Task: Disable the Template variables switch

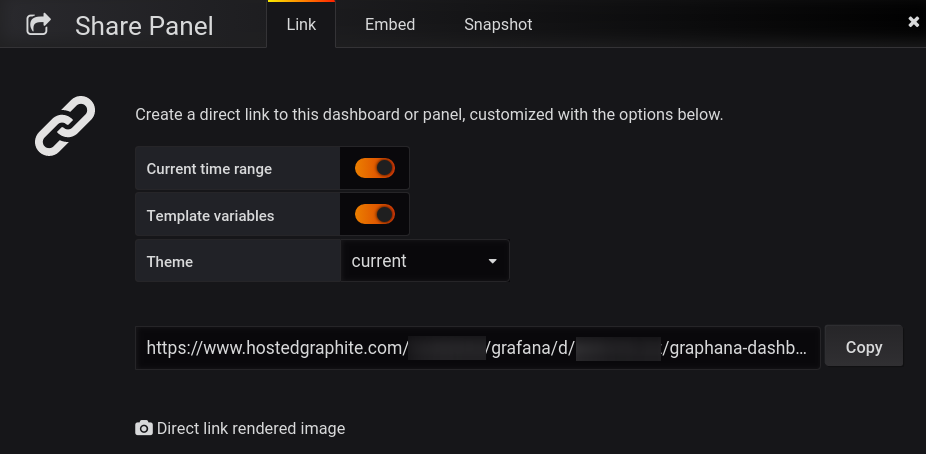Action: [374, 214]
